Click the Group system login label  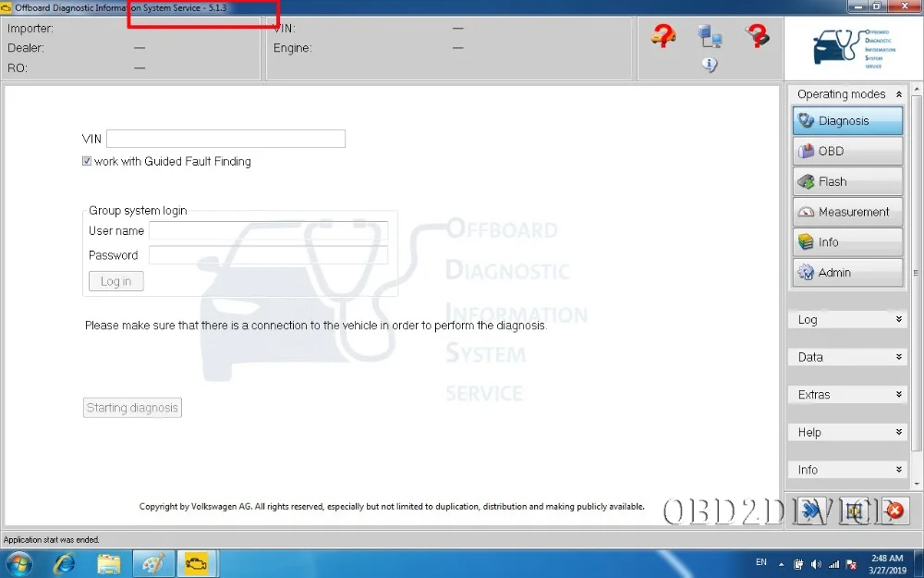click(x=138, y=211)
